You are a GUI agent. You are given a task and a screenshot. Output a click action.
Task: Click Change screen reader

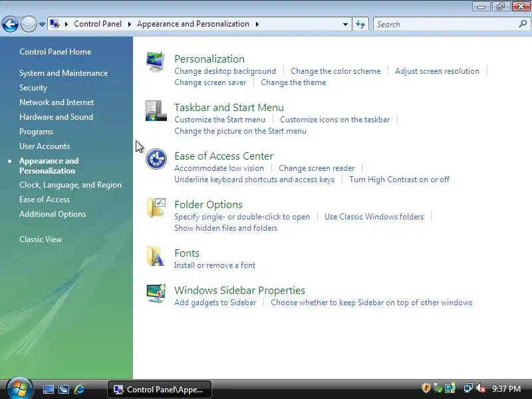[317, 168]
